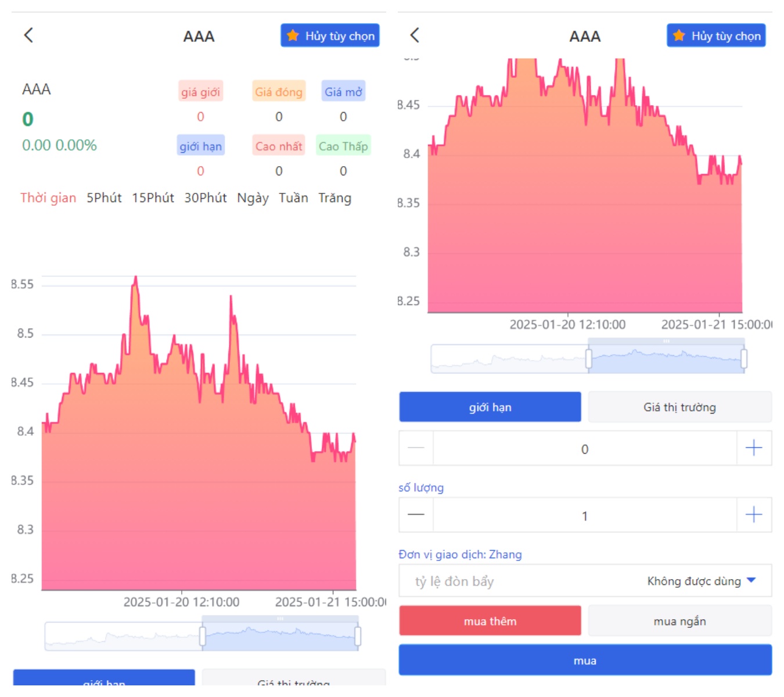784x697 pixels.
Task: Click the số lượng quantity input showing 1
Action: tap(585, 515)
